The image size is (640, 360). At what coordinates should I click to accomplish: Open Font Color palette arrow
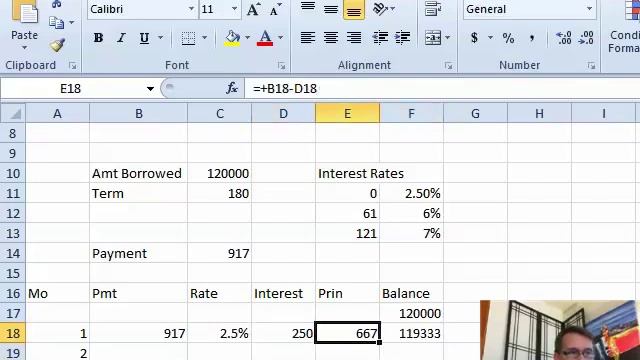coord(280,38)
